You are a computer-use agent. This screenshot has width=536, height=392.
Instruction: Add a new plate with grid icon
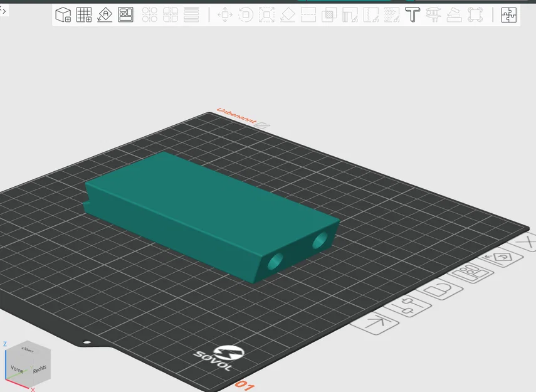84,14
